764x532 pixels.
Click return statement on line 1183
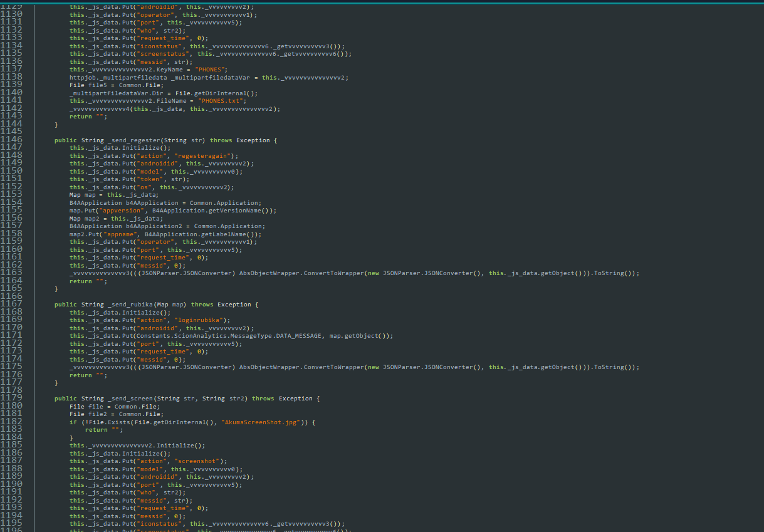pos(104,430)
